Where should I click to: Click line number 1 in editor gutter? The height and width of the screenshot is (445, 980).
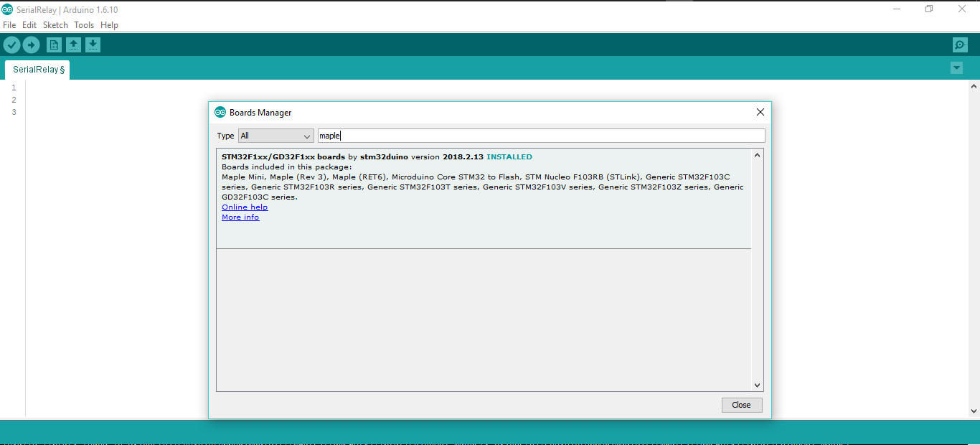[x=14, y=88]
